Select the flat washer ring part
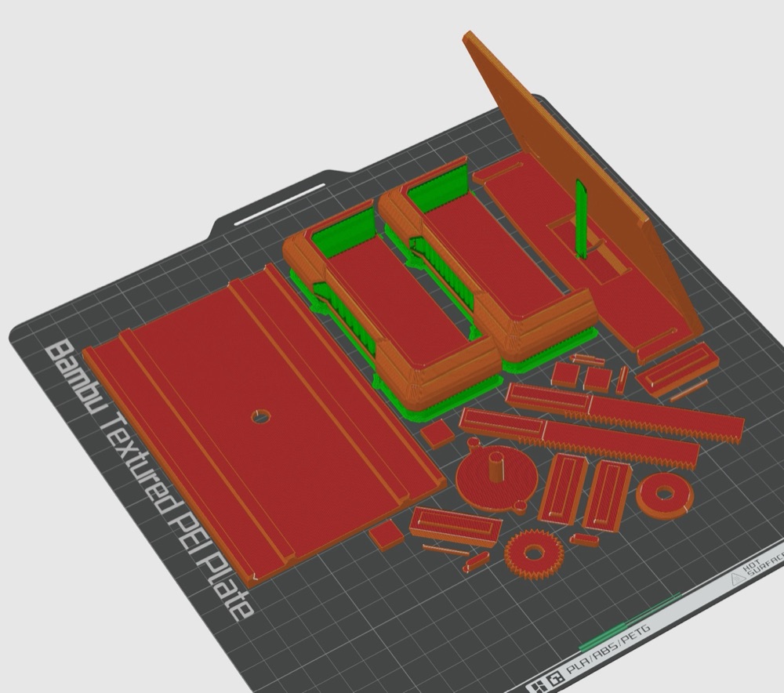Viewport: 784px width, 693px height. 664,495
